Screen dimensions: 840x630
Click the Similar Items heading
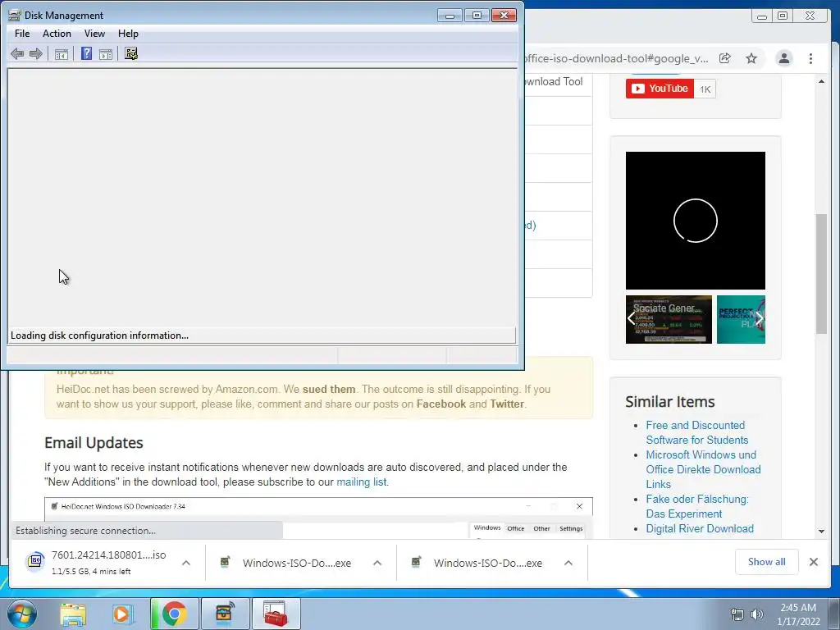point(669,401)
